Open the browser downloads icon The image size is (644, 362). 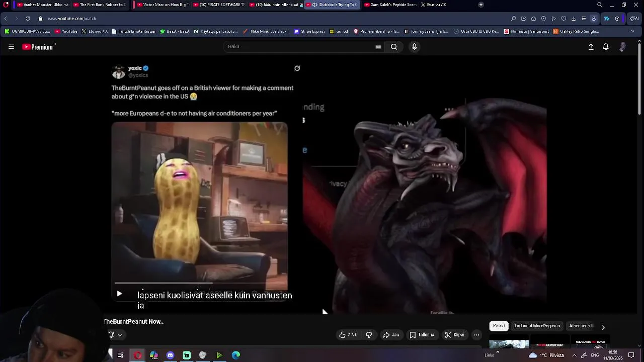[574, 19]
